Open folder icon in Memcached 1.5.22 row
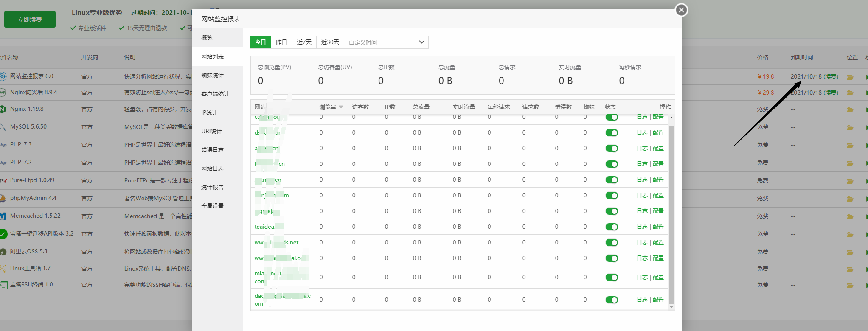 (850, 216)
